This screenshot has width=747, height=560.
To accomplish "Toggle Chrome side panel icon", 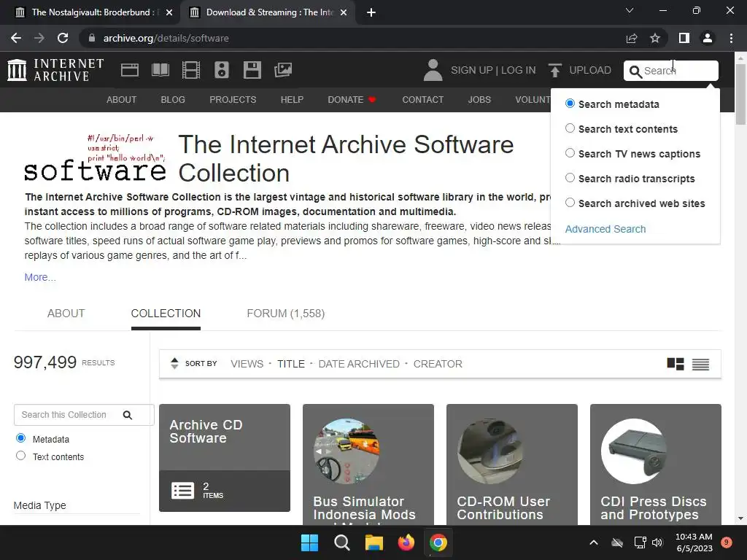I will (684, 38).
